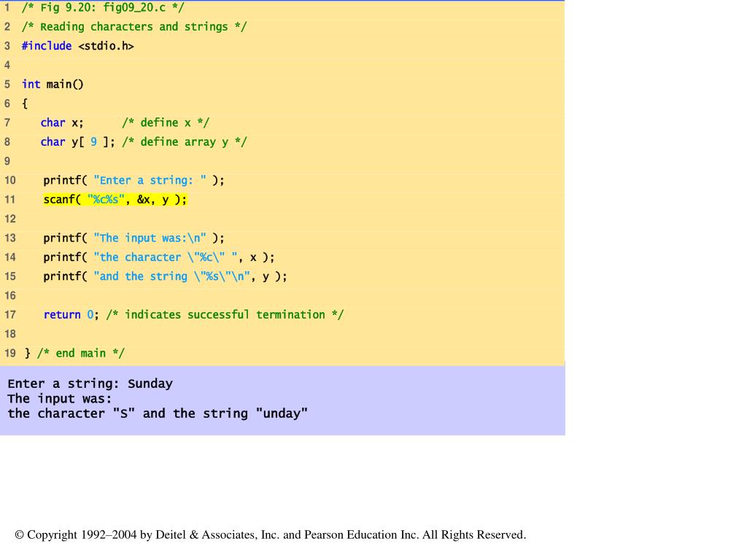Image resolution: width=747 pixels, height=560 pixels.
Task: Click the comment "indicates successful termination"
Action: coord(225,315)
